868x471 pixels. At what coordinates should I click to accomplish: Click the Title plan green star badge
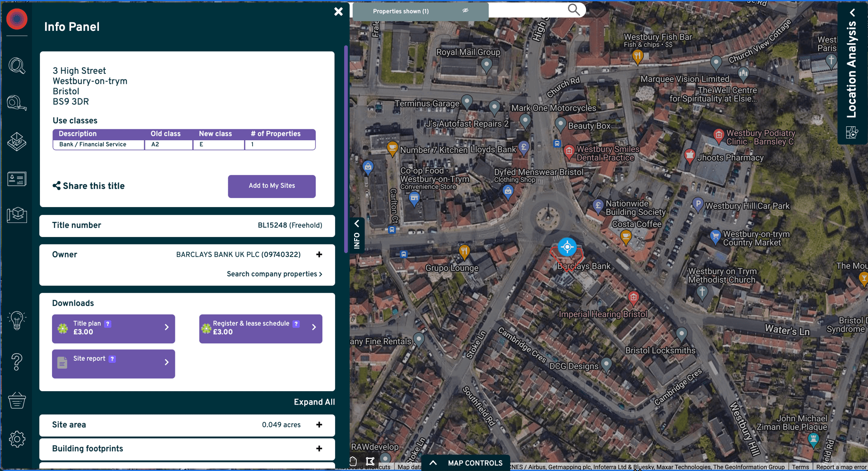[x=63, y=329]
